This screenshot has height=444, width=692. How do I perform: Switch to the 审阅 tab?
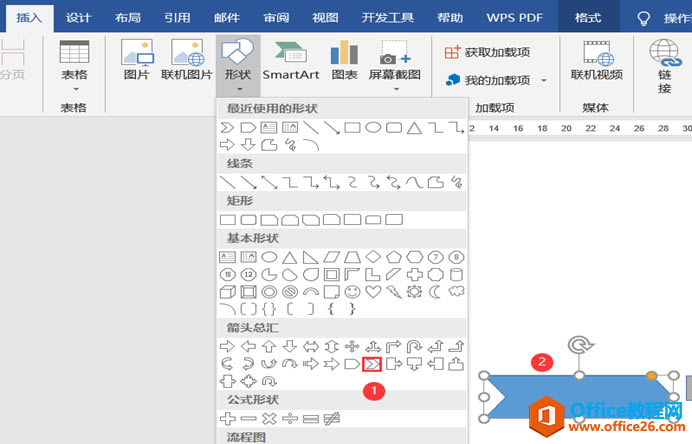pyautogui.click(x=276, y=18)
